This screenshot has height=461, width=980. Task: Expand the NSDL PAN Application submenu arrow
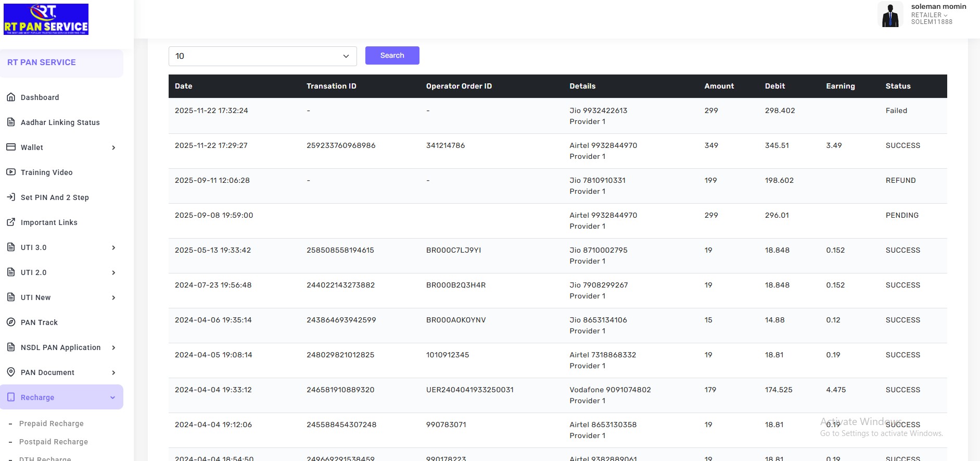[113, 347]
